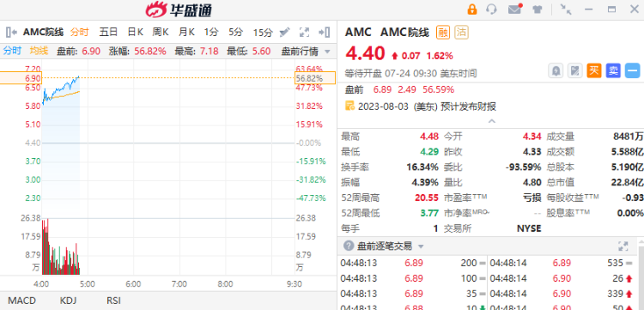Screen dimensions: 644x310
Task: Click the price alert bell icon
Action: [556, 71]
